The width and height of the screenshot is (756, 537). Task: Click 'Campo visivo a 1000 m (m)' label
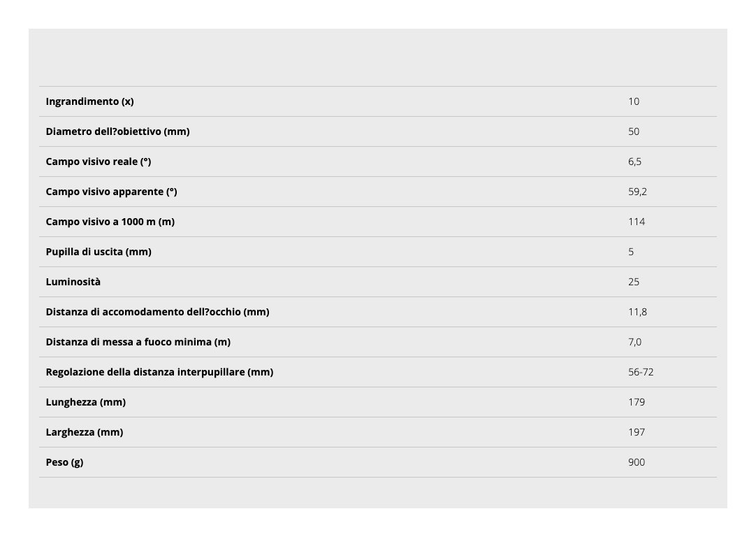tap(110, 222)
